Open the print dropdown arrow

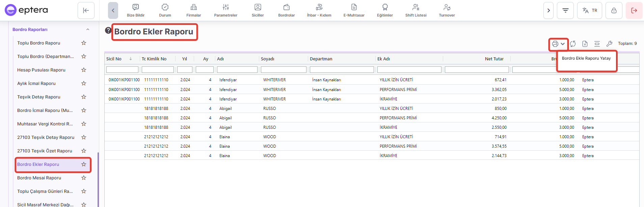[x=563, y=44]
